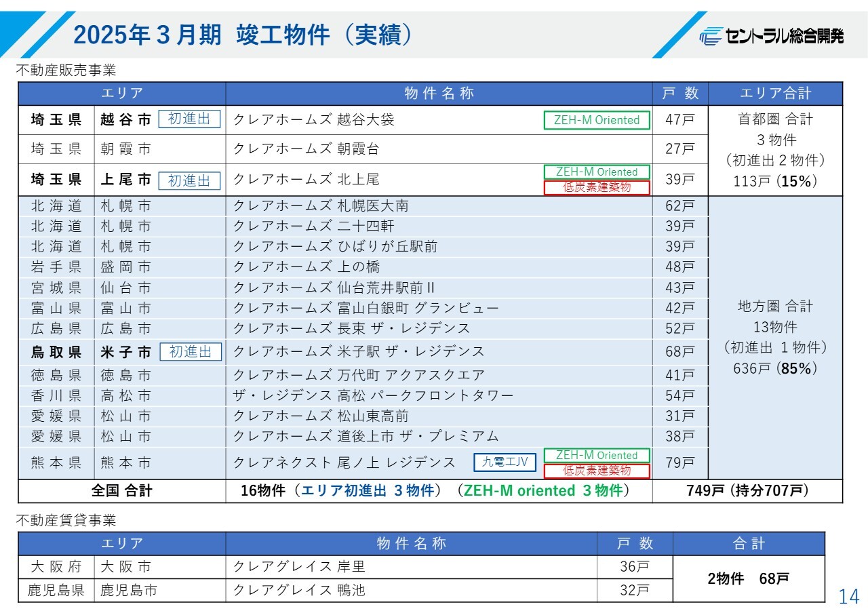Select property name クレアホームズ 北上尾
The height and width of the screenshot is (613, 868).
[x=306, y=180]
